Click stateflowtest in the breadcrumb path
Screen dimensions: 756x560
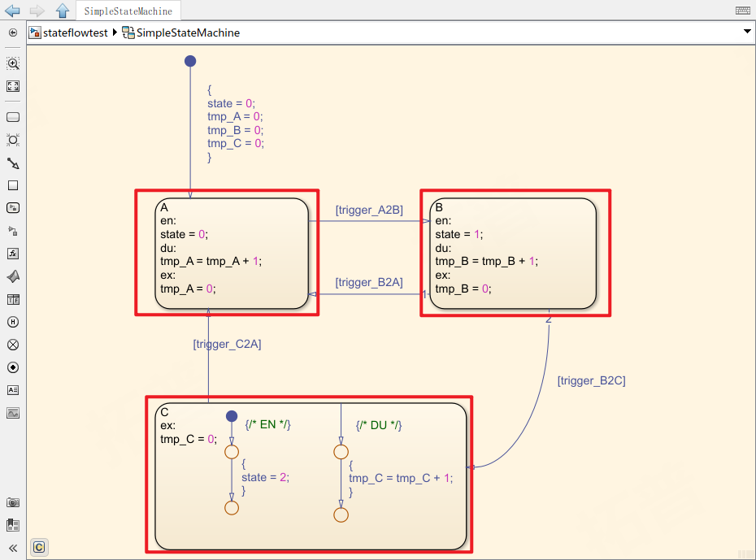point(75,33)
